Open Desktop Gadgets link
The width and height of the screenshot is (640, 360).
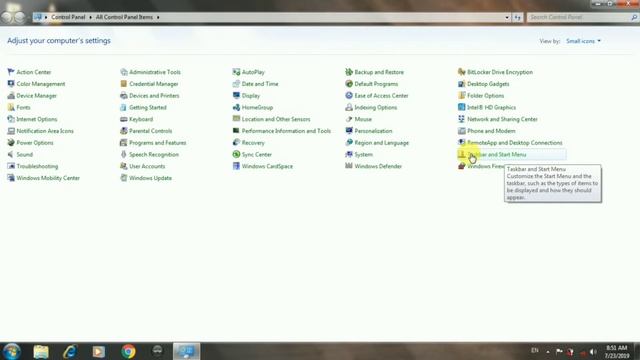(488, 84)
